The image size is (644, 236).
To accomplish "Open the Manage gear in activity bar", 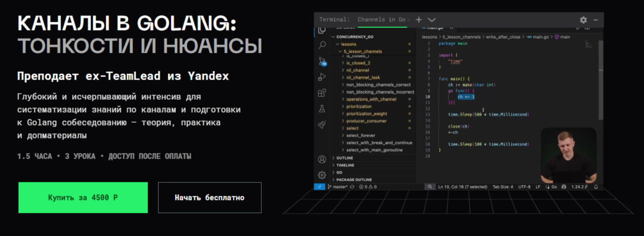I will point(322,175).
